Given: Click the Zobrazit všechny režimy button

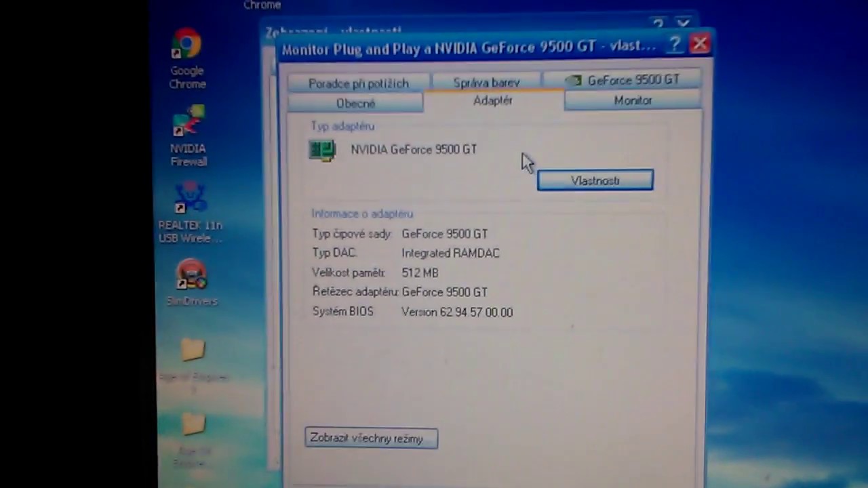Looking at the screenshot, I should 371,439.
